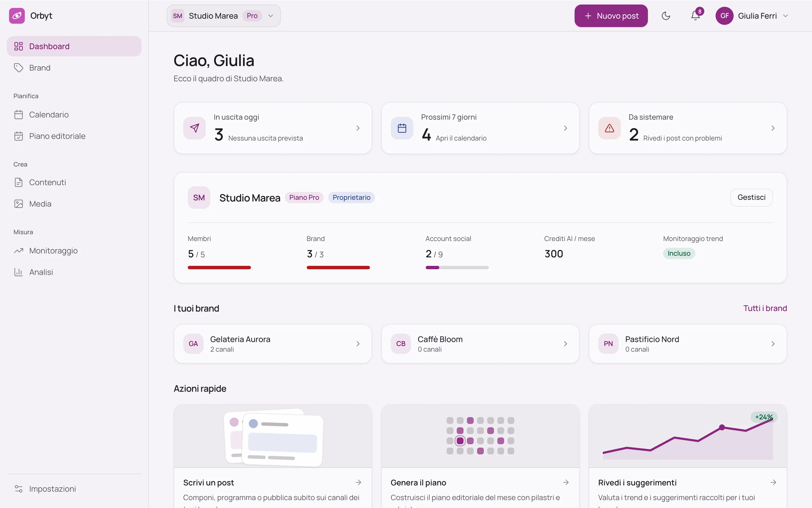This screenshot has height=508, width=812.
Task: Click the Pro badge in workspace switcher
Action: tap(252, 16)
